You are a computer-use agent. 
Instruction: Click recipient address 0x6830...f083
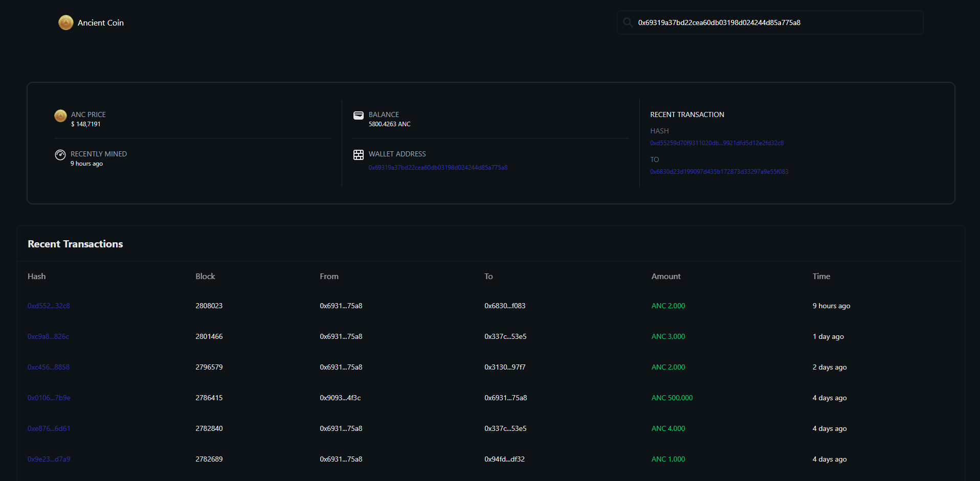coord(505,306)
